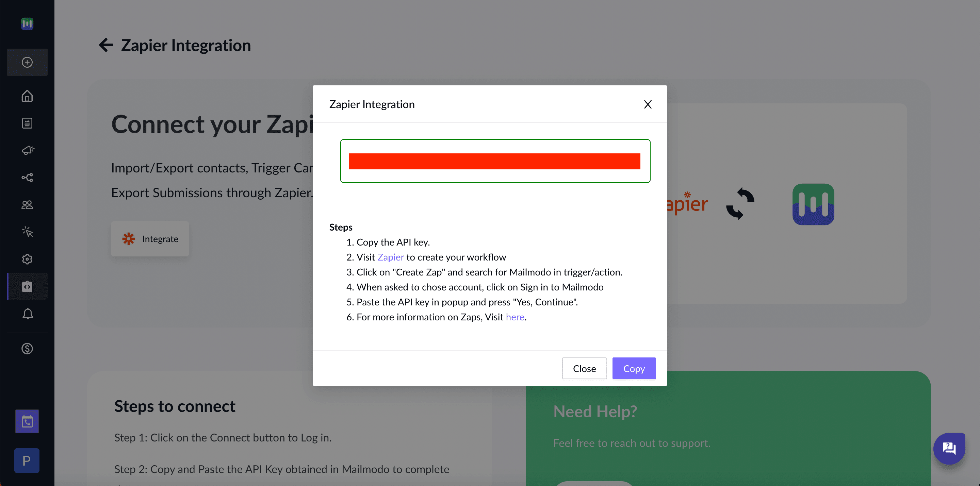Click the Close button in the dialog
980x486 pixels.
pos(584,368)
